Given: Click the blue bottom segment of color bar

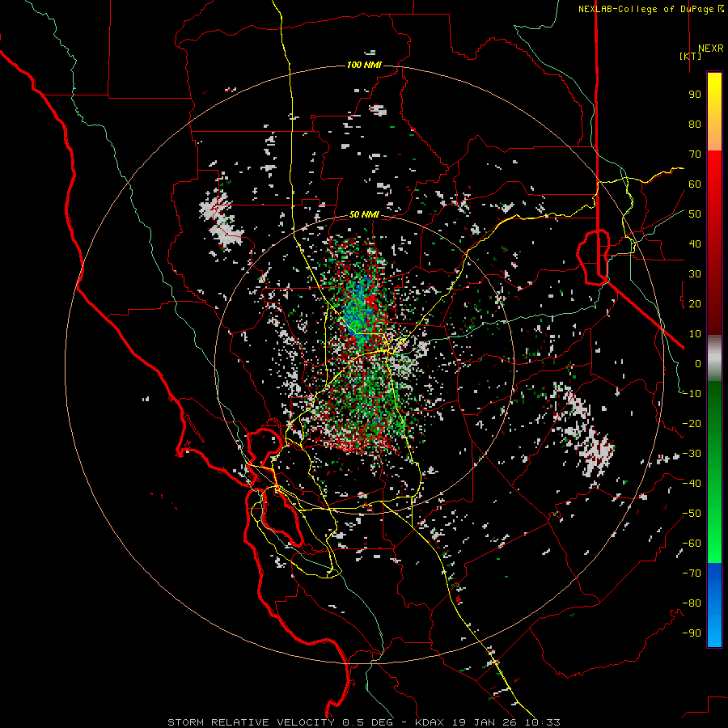Looking at the screenshot, I should click(x=714, y=605).
